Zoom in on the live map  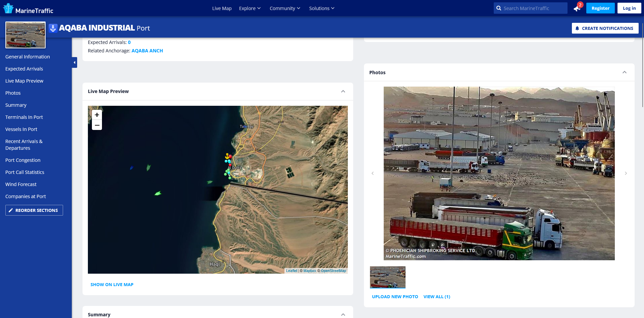[97, 115]
